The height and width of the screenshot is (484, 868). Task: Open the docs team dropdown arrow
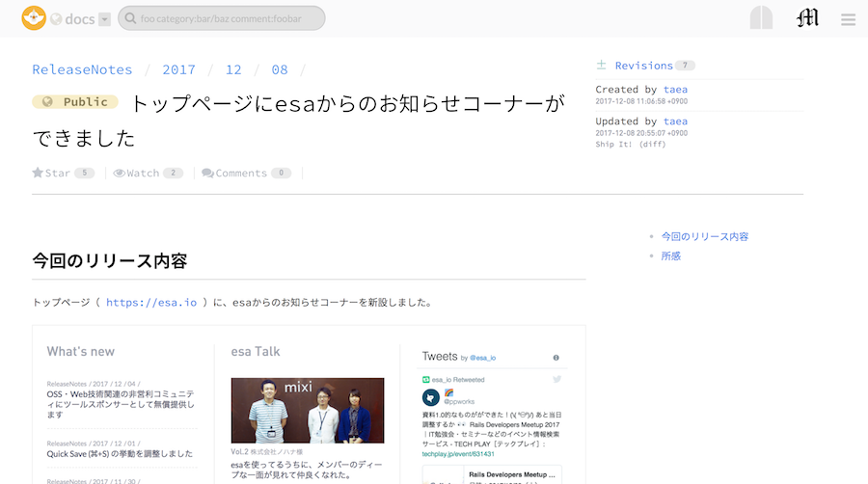[104, 19]
